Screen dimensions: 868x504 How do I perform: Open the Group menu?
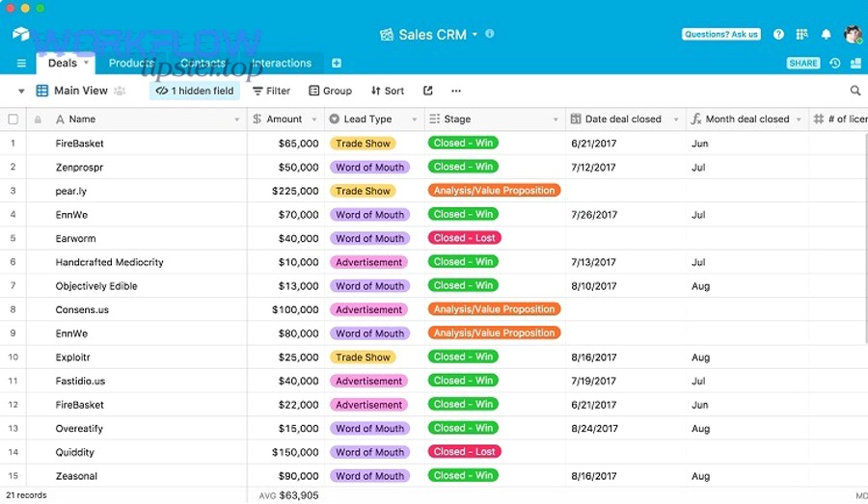[x=330, y=91]
